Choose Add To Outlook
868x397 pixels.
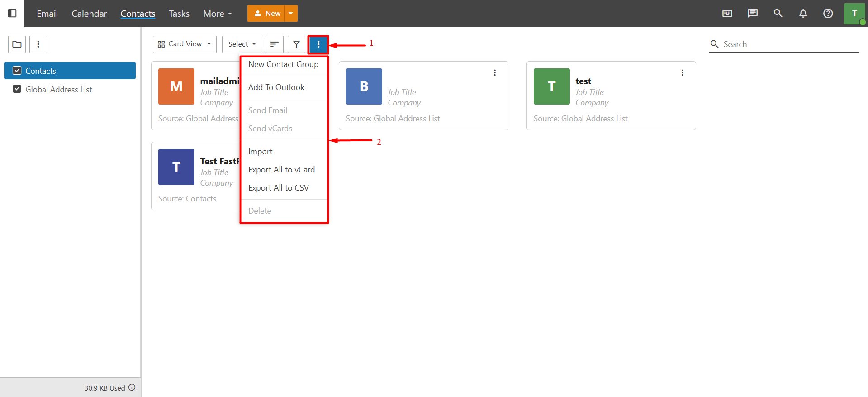click(x=284, y=87)
